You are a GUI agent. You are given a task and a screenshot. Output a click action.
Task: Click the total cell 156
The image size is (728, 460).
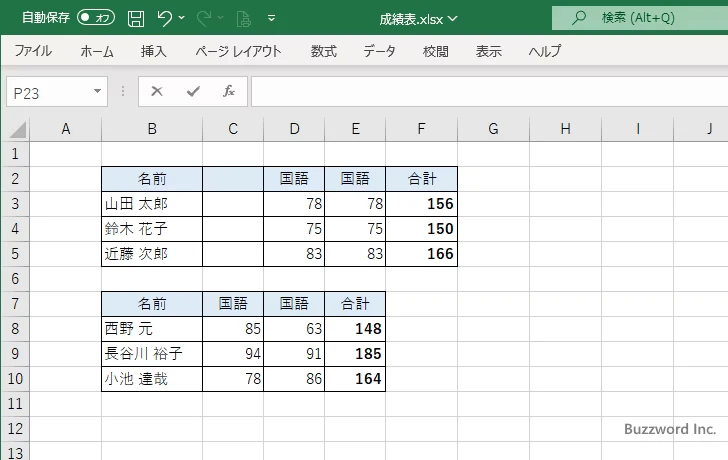coord(421,204)
